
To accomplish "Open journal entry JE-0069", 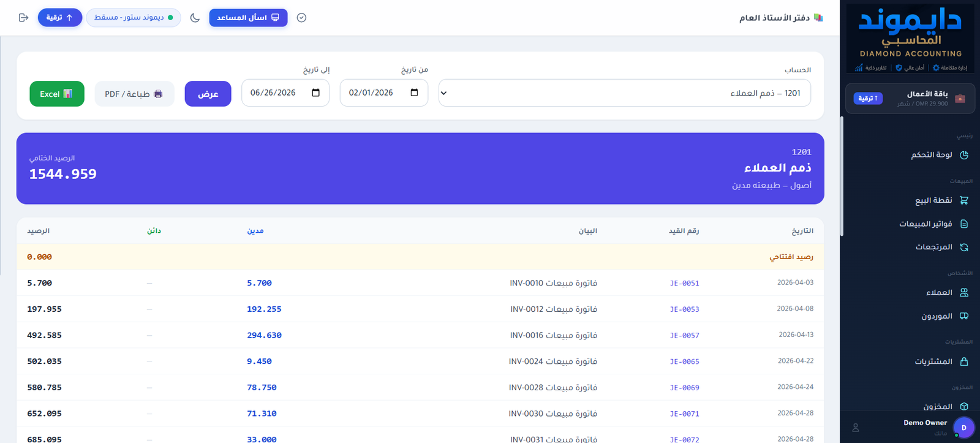I will pos(684,388).
